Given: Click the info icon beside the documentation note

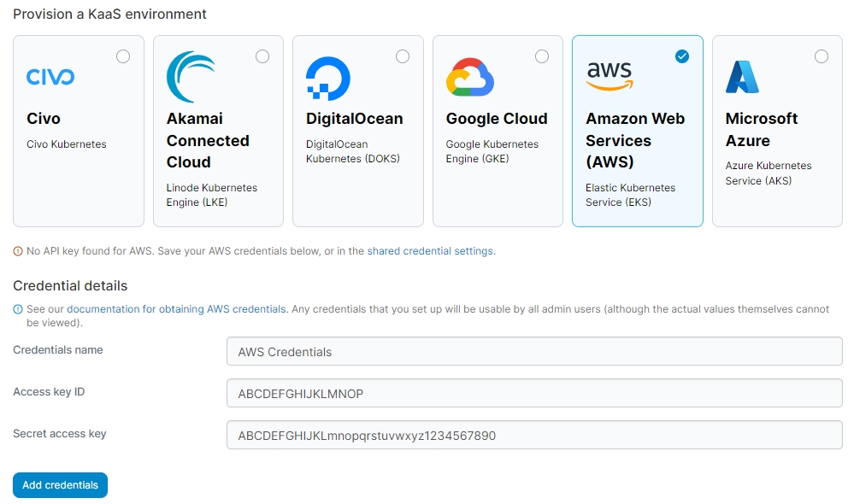Looking at the screenshot, I should pyautogui.click(x=18, y=309).
